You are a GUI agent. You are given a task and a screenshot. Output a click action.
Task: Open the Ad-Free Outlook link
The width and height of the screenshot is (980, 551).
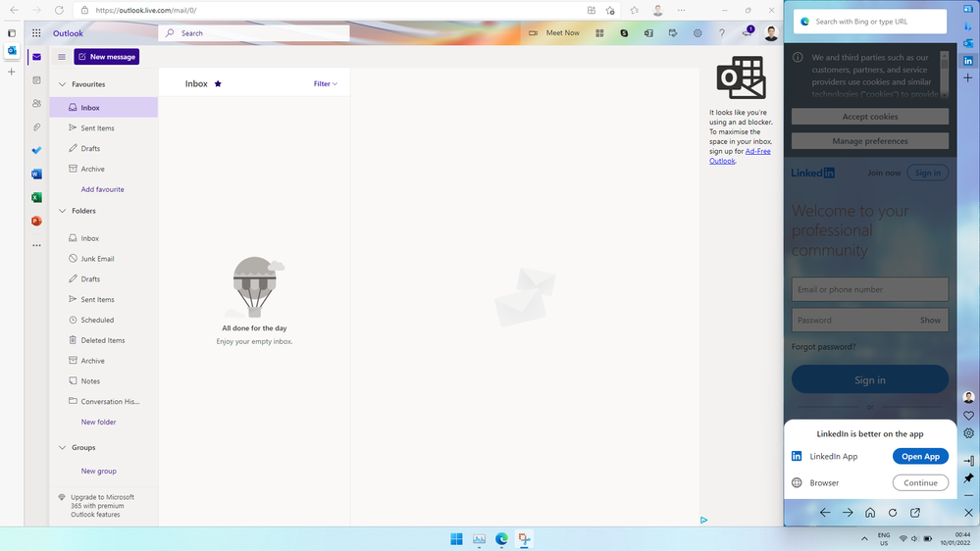(740, 156)
